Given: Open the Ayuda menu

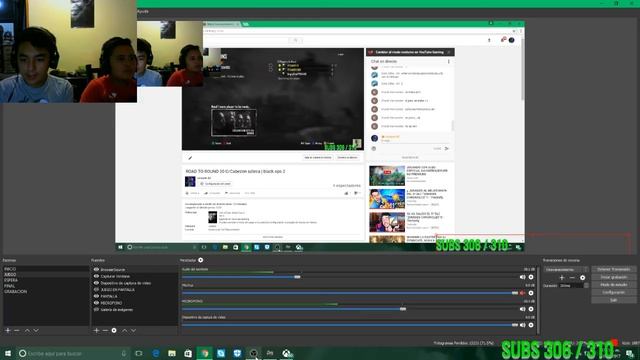Looking at the screenshot, I should tap(143, 12).
